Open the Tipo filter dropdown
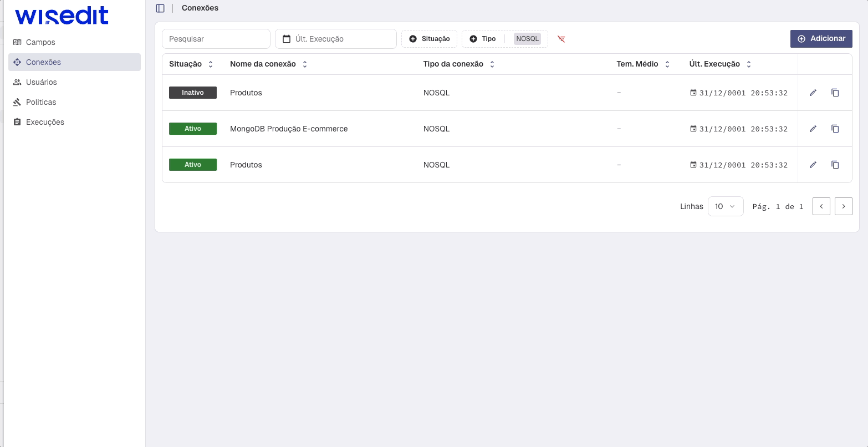 (x=483, y=39)
